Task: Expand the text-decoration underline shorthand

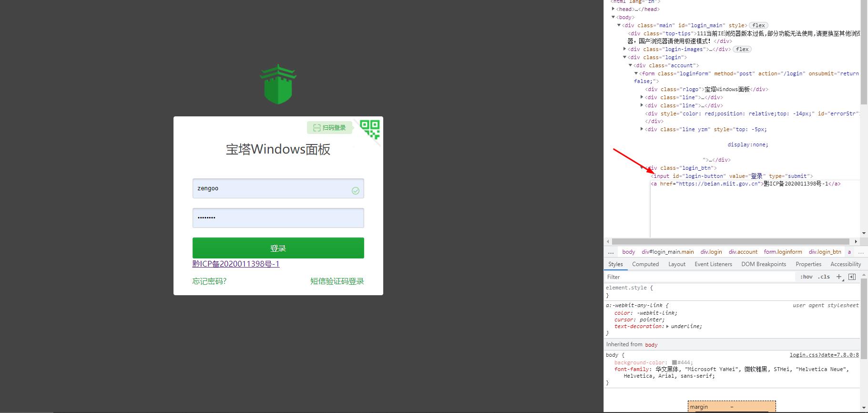Action: 667,326
